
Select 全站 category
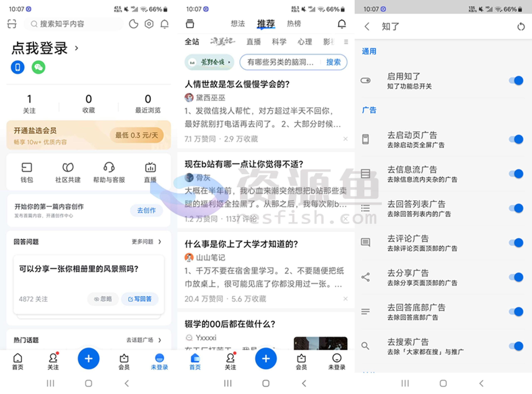pos(192,42)
